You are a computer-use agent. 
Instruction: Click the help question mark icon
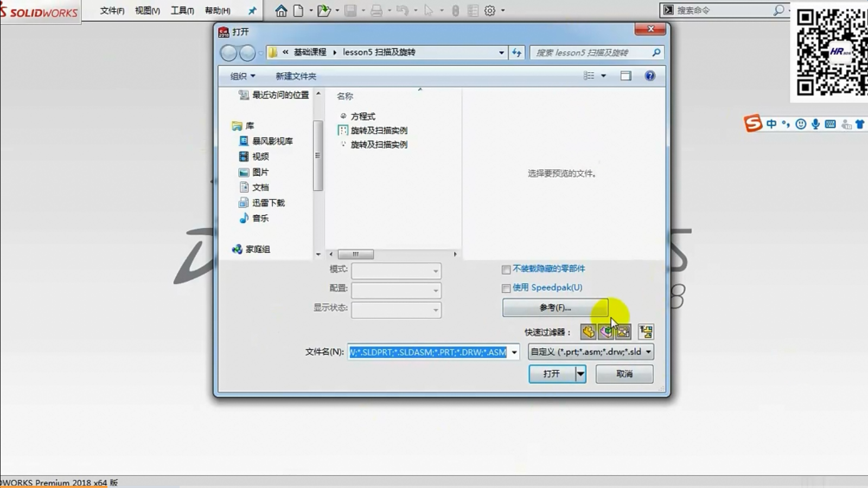point(650,76)
